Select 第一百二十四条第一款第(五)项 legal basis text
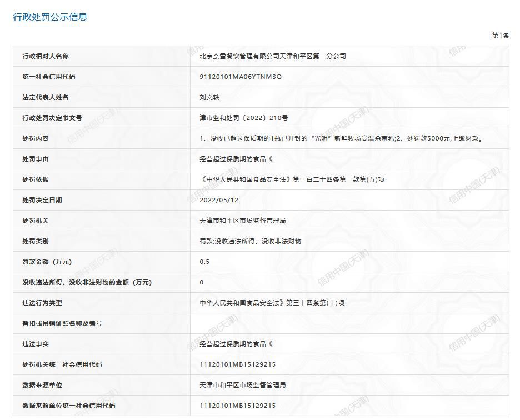 tap(338, 179)
